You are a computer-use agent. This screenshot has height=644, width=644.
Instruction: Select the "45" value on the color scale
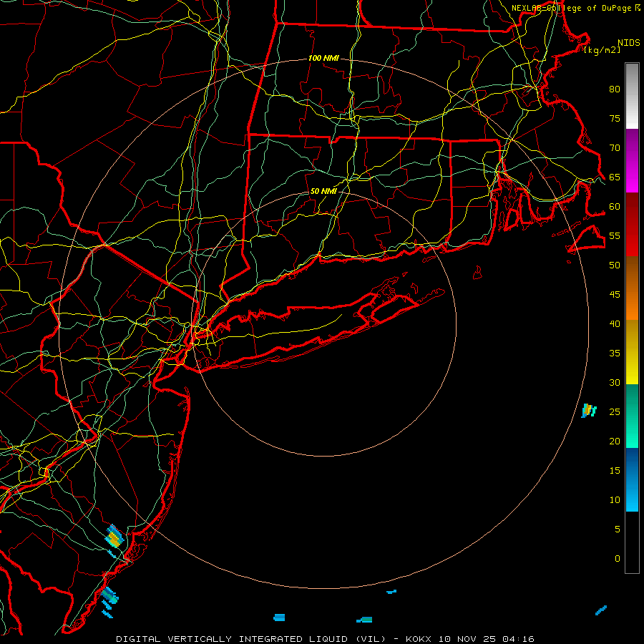(x=615, y=295)
